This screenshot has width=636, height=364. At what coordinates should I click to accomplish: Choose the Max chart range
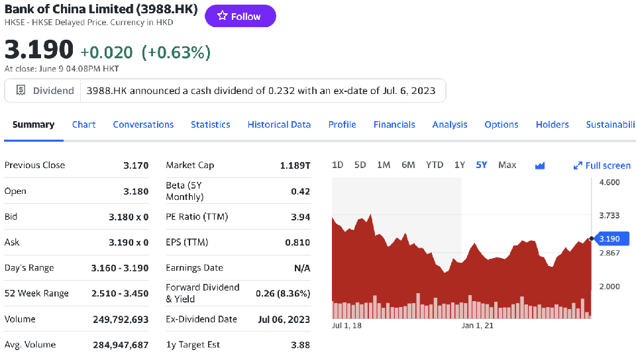(507, 165)
